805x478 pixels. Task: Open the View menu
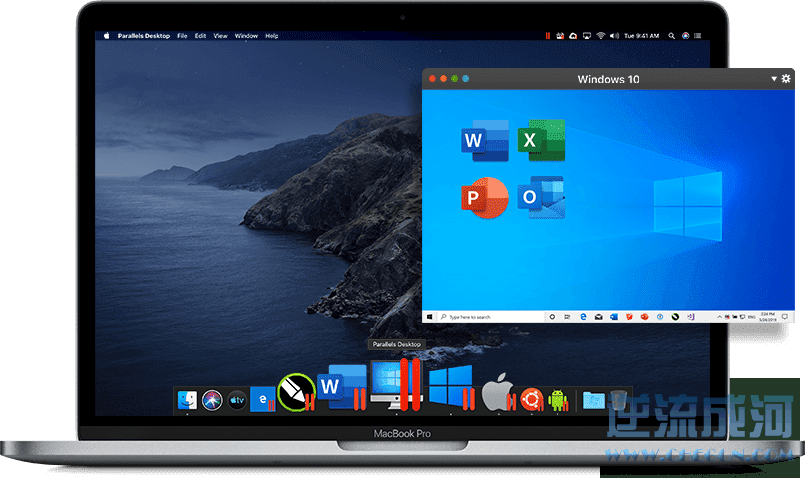pos(220,36)
